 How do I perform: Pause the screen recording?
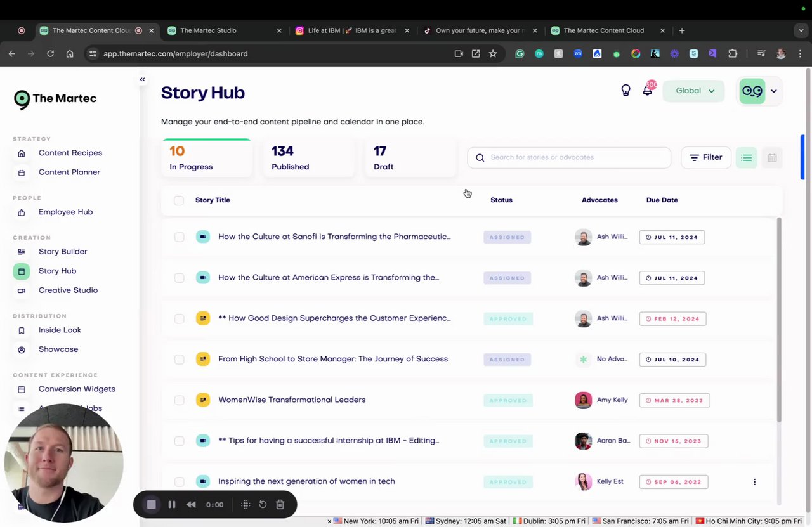(x=171, y=505)
